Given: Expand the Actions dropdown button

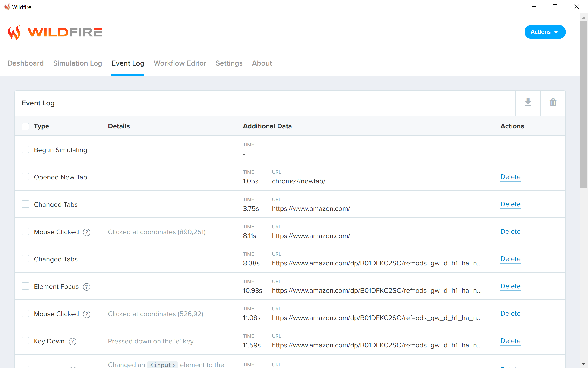Looking at the screenshot, I should click(x=545, y=32).
